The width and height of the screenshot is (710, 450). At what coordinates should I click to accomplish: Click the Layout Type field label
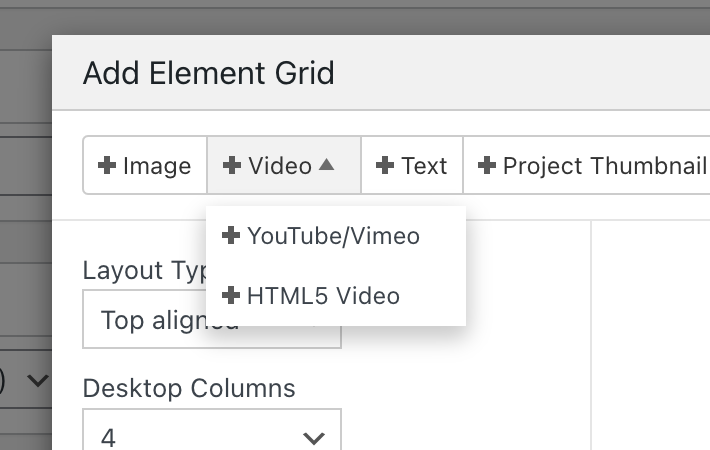click(143, 271)
